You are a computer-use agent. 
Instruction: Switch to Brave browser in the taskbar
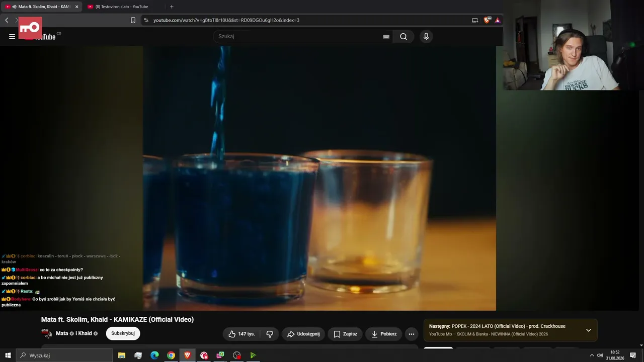click(188, 355)
